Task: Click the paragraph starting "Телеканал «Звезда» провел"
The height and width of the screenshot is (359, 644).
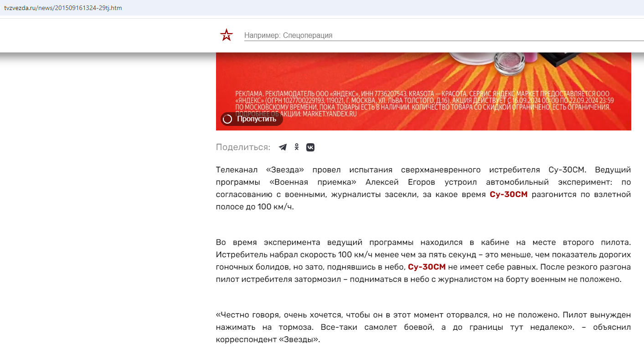Action: click(x=423, y=188)
